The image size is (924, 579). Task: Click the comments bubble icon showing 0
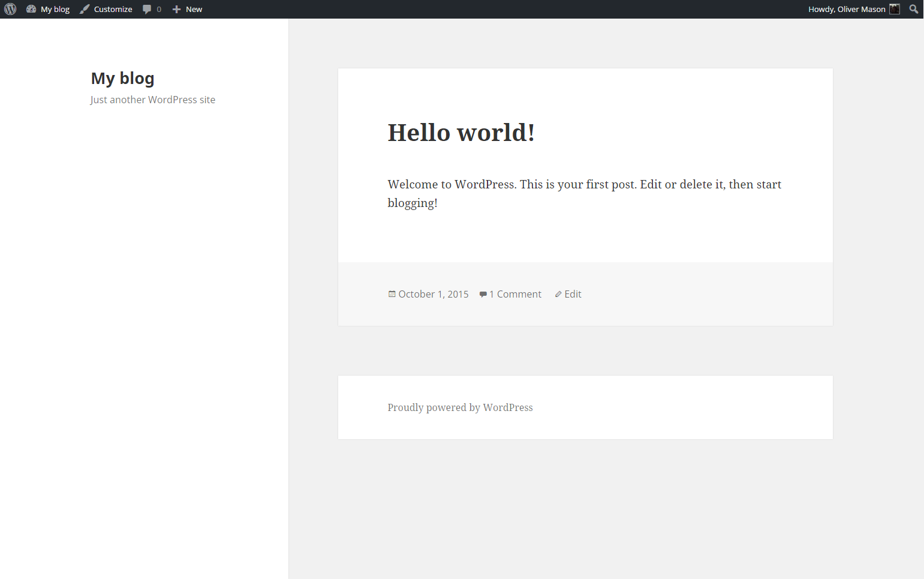coord(148,9)
